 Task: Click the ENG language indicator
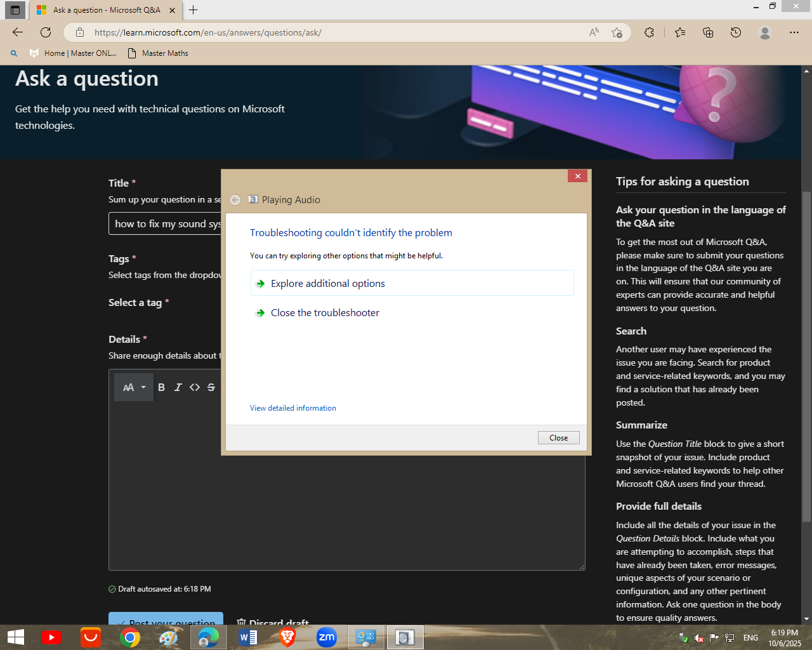click(750, 638)
